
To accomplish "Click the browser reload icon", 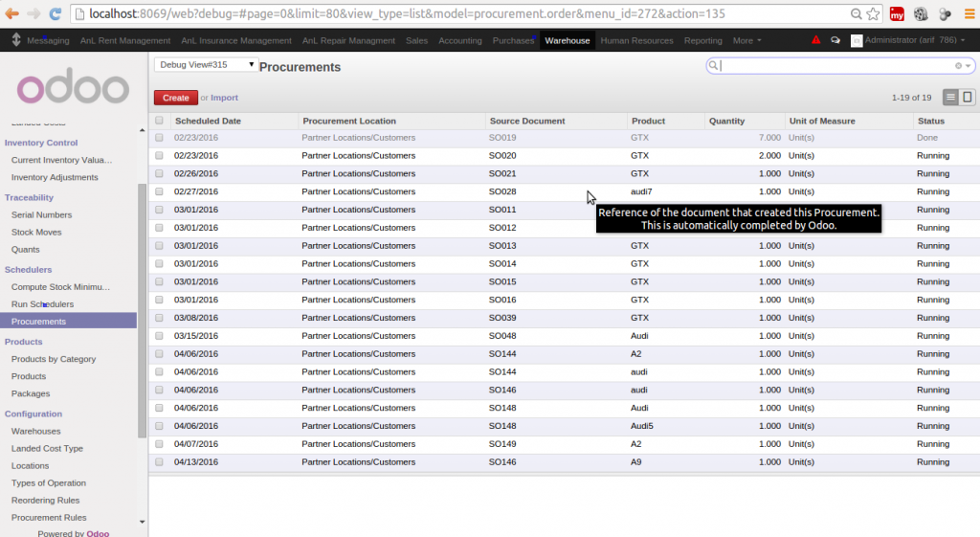I will pyautogui.click(x=56, y=14).
